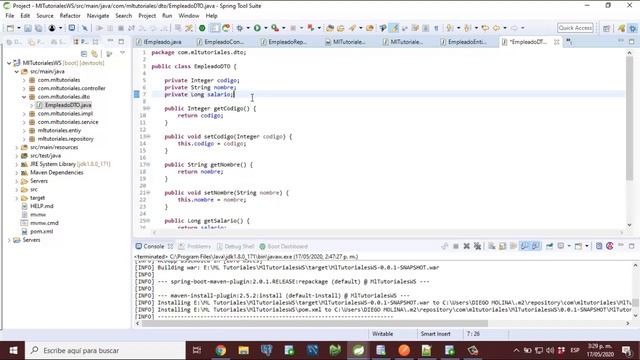This screenshot has width=640, height=360.
Task: Click Windows Start button
Action: pos(13,350)
